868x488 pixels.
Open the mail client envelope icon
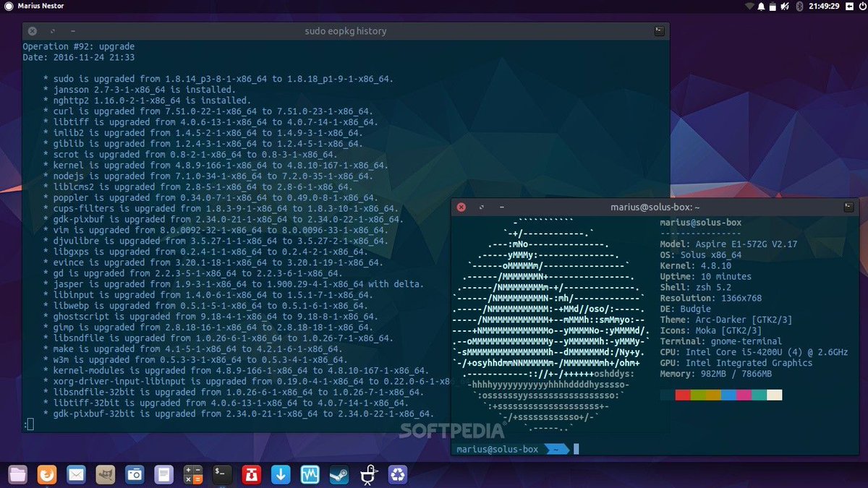(76, 474)
